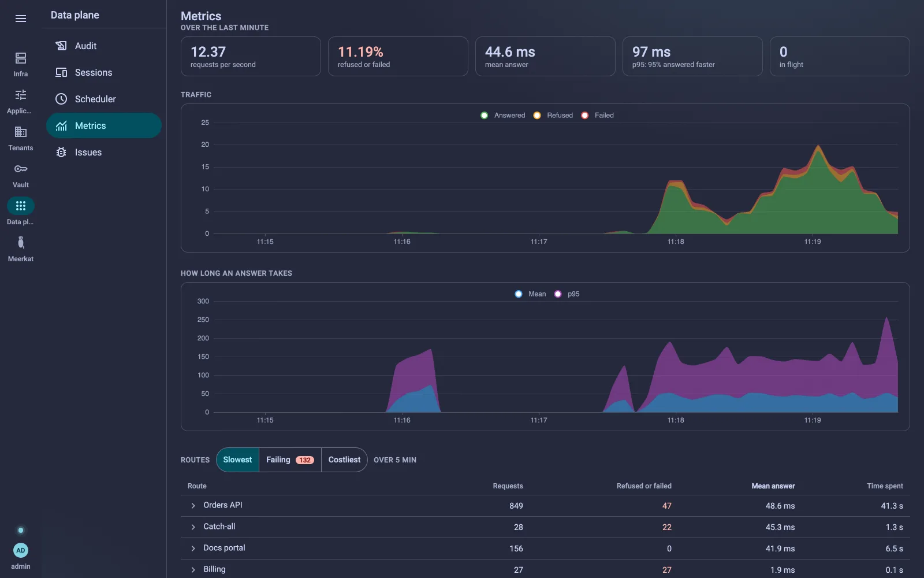Go to Tenants building icon
Screen dimensions: 924x578
(x=21, y=132)
